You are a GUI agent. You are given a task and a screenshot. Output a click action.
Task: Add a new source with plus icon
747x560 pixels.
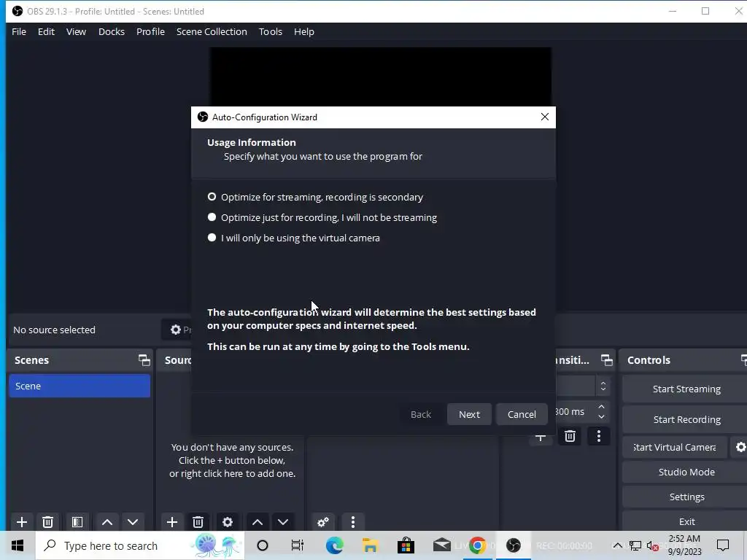click(x=172, y=522)
